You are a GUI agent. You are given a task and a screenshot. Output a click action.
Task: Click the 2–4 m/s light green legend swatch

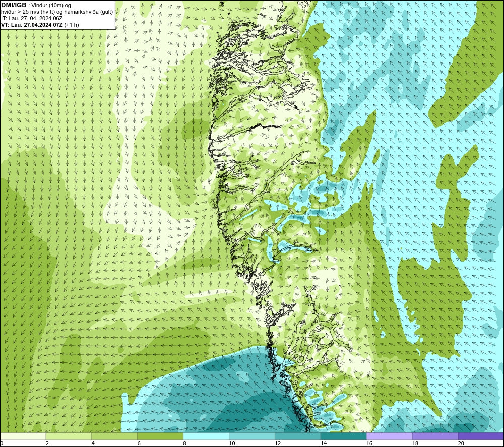click(x=69, y=436)
